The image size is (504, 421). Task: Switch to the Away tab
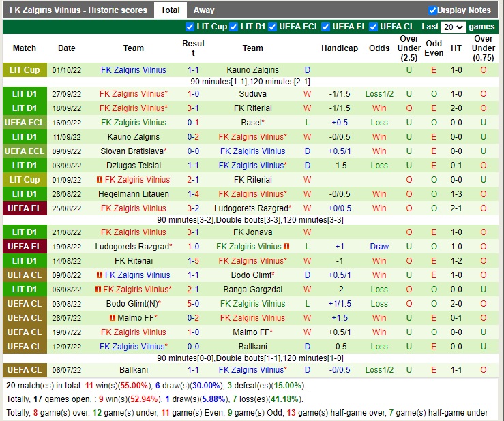(204, 10)
